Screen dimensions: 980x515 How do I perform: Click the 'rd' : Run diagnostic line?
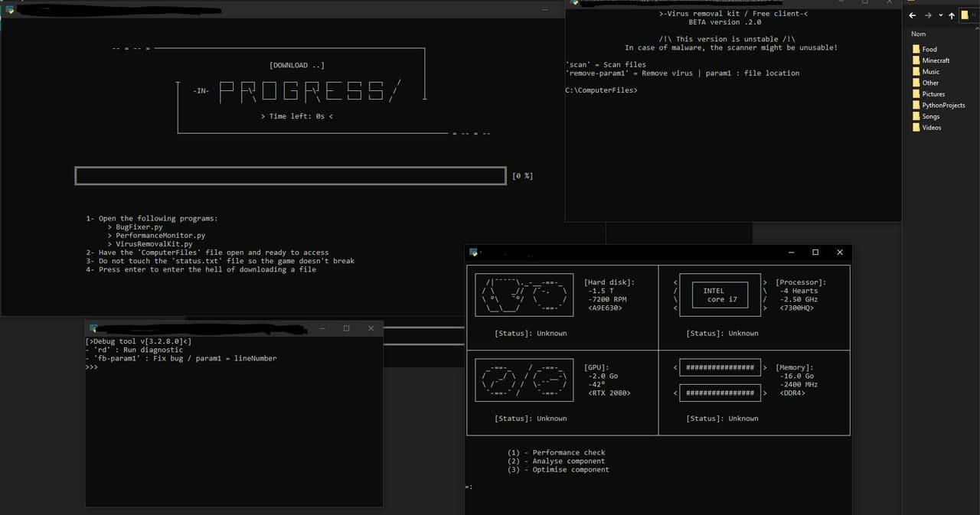(134, 350)
